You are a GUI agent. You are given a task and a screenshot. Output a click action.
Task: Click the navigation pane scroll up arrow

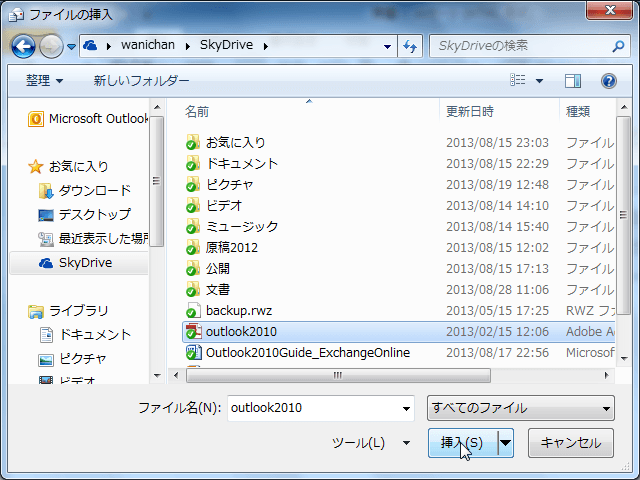pyautogui.click(x=157, y=107)
